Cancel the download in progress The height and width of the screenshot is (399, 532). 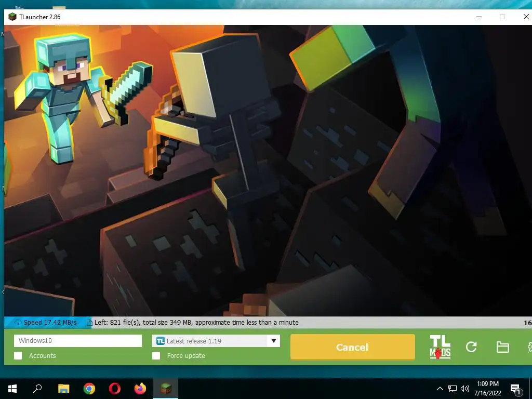tap(353, 347)
